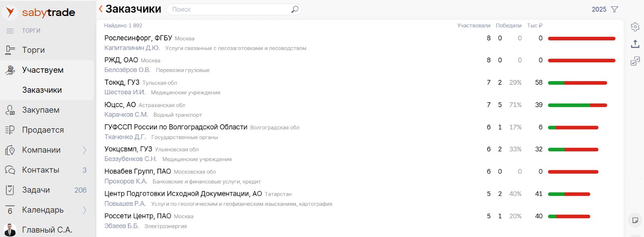Click the Задачи clipboard icon
644x237 pixels.
[x=10, y=190]
